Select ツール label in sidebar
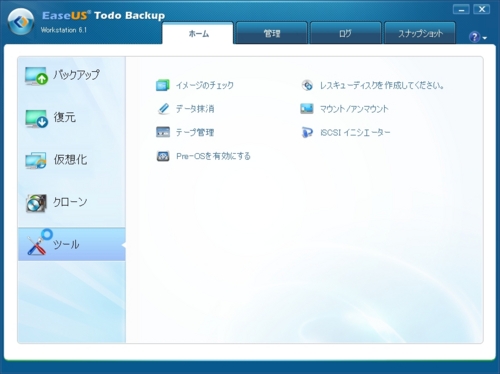 66,245
